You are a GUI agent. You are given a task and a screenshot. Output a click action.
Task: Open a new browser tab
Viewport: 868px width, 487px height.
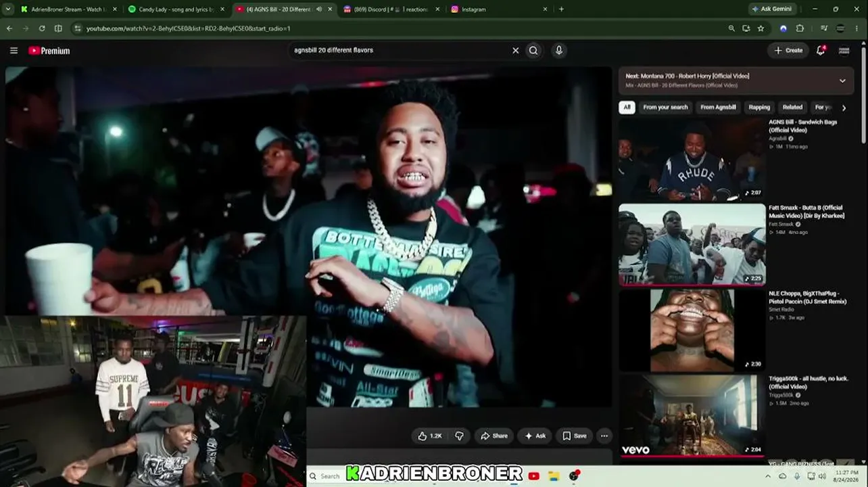coord(561,9)
